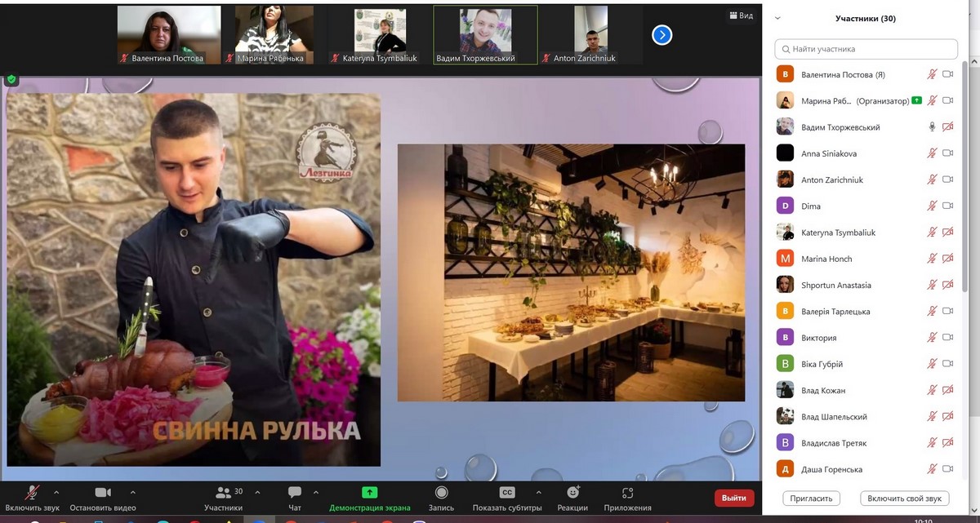Select Anna Siniakova in participants list
Image resolution: width=980 pixels, height=523 pixels.
coord(829,153)
